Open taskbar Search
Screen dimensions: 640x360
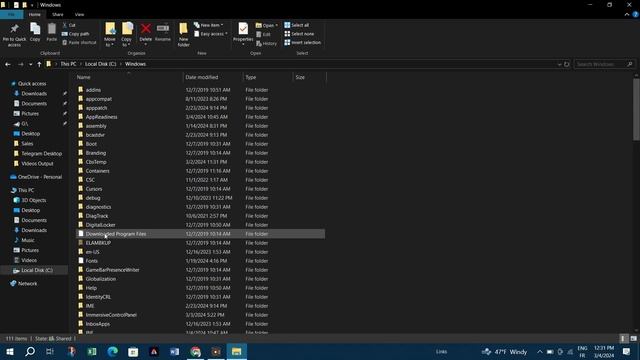click(x=30, y=351)
